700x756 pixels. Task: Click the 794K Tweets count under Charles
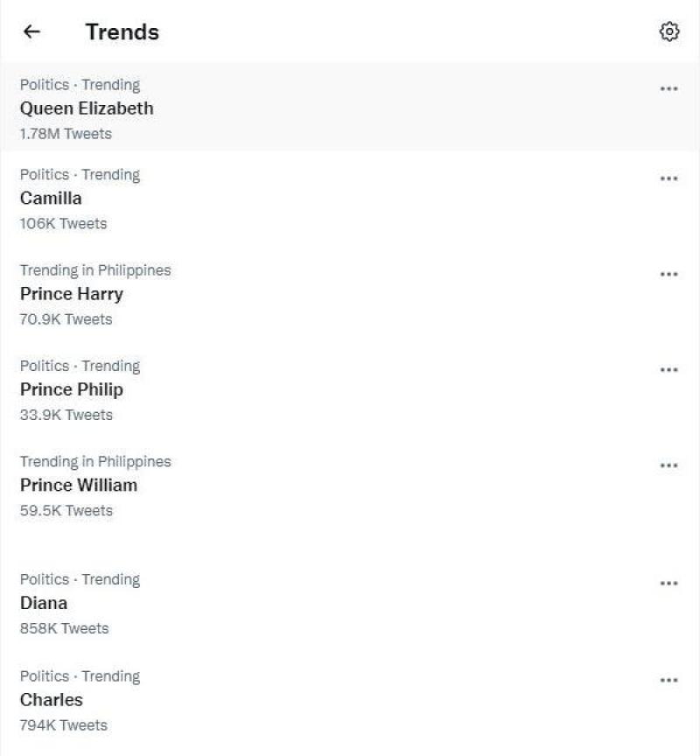64,725
